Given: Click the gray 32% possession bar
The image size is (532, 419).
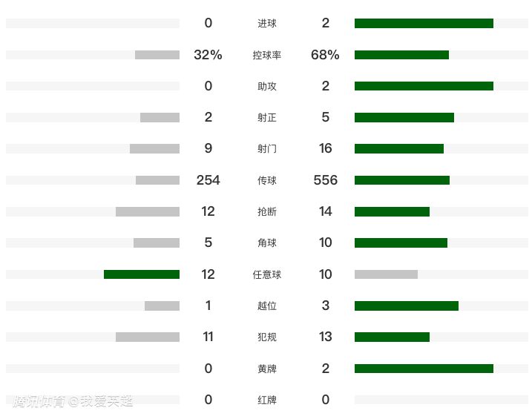Looking at the screenshot, I should [157, 55].
